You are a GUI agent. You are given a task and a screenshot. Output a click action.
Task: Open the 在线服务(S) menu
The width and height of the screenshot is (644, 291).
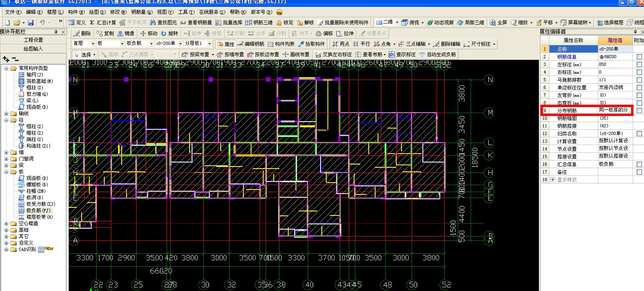[x=213, y=12]
